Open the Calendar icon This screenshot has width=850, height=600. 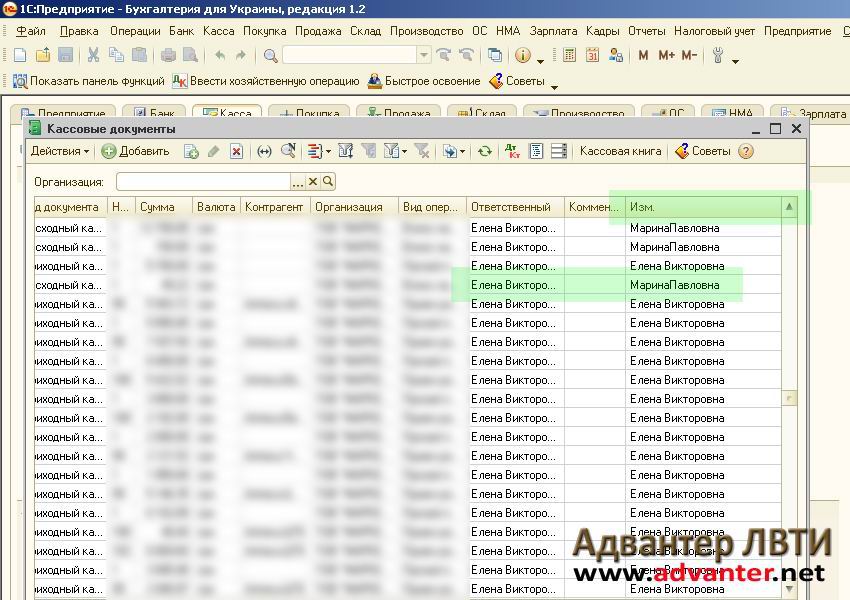click(x=592, y=55)
